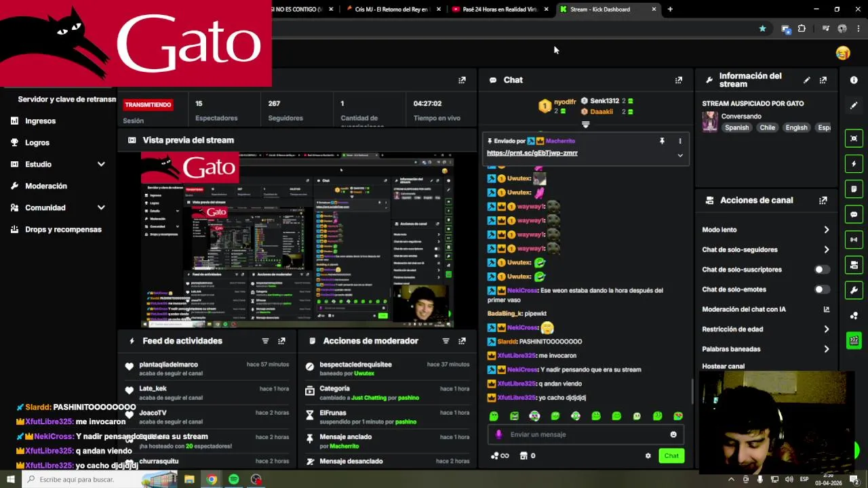Pop out the Acciones de canal panel
Image resolution: width=868 pixels, height=488 pixels.
pos(823,201)
